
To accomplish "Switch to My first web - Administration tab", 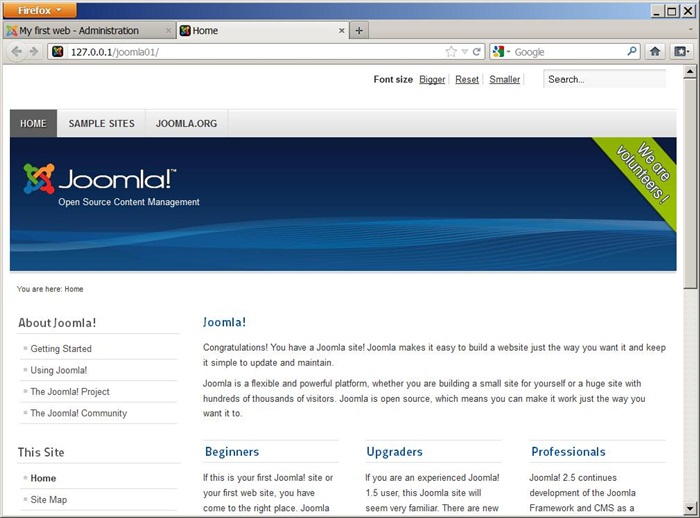I will (88, 31).
